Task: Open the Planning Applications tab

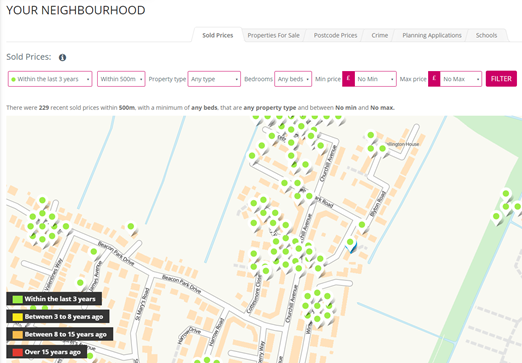Action: coord(432,35)
